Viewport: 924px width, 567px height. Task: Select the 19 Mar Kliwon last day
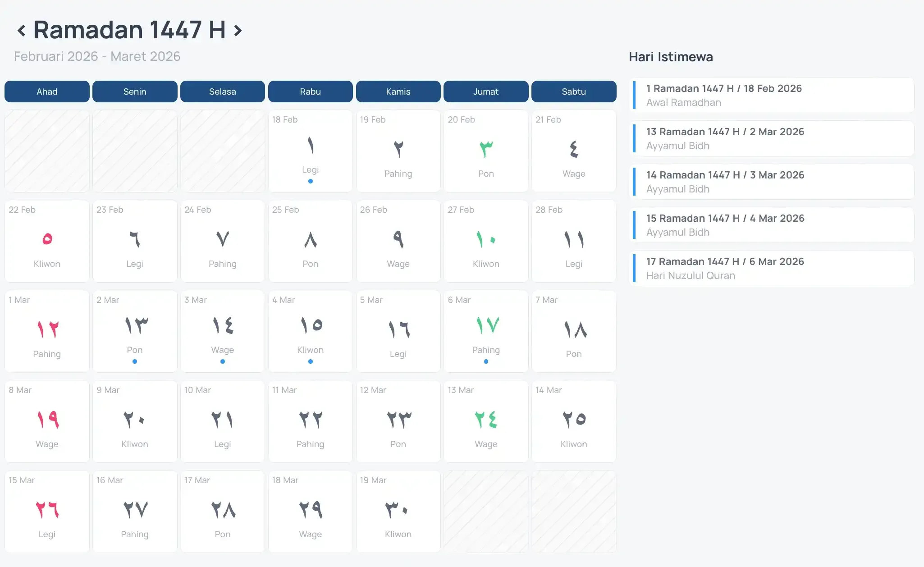(398, 512)
